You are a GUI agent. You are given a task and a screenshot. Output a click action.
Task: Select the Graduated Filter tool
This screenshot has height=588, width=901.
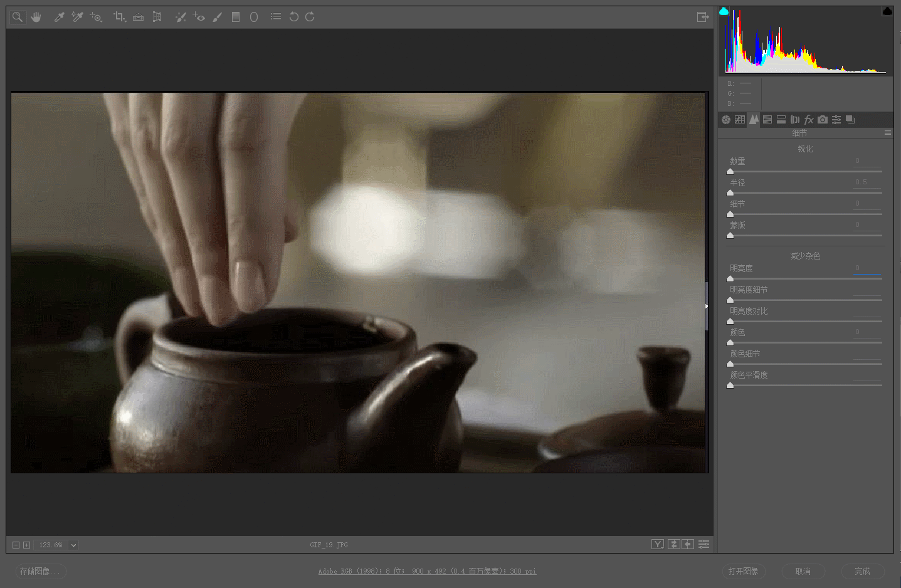pyautogui.click(x=236, y=17)
